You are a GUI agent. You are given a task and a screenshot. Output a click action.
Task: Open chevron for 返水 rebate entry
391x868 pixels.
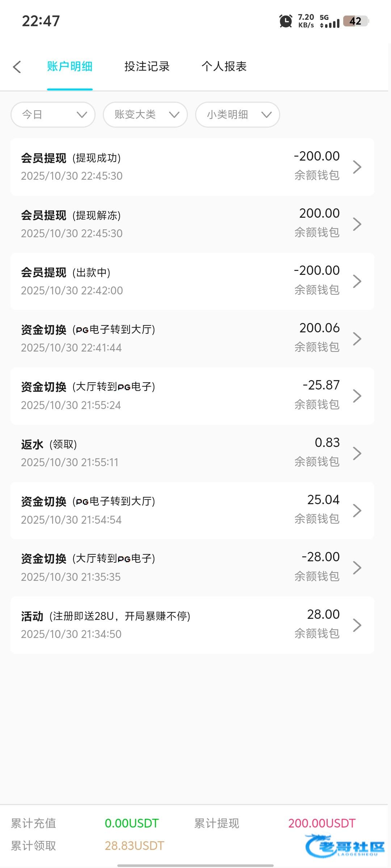click(357, 453)
